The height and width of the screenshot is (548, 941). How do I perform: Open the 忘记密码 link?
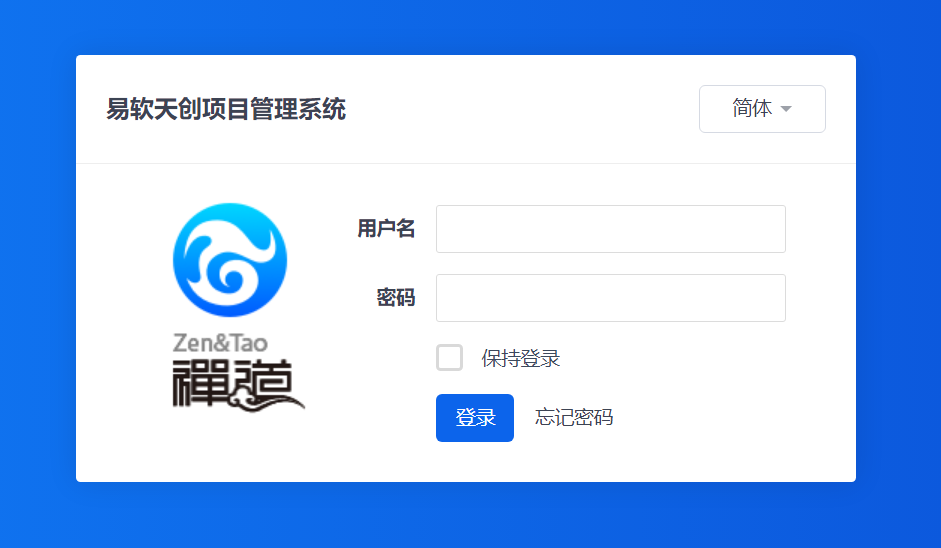pos(574,417)
